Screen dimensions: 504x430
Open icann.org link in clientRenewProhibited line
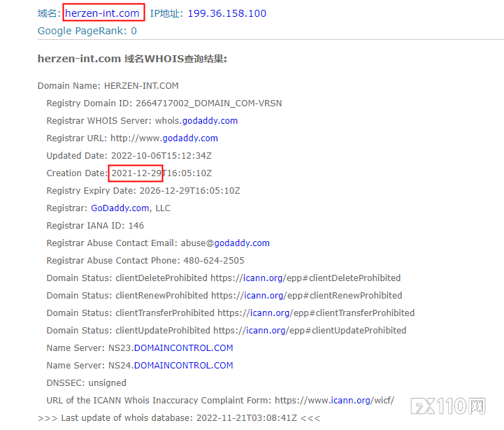[264, 295]
